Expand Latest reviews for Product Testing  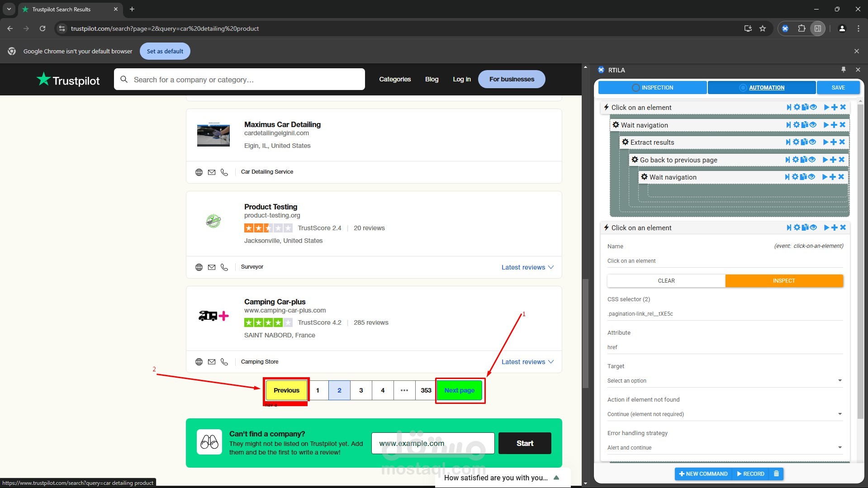coord(527,267)
